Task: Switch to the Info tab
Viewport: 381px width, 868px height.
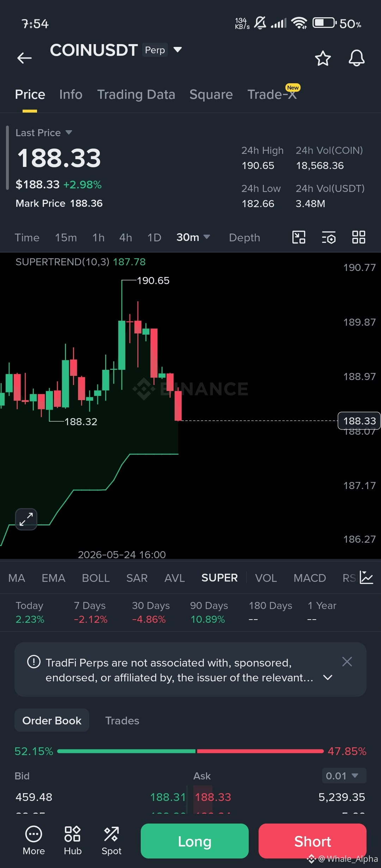Action: coord(71,95)
